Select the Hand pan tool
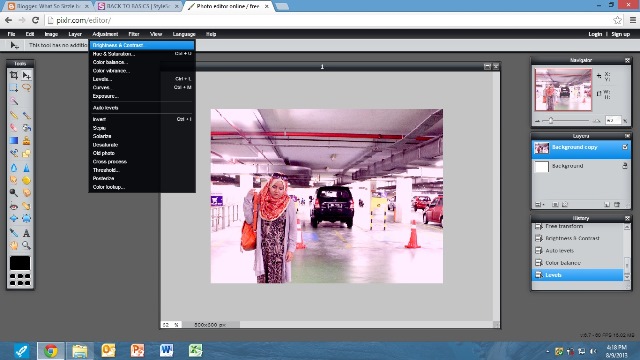This screenshot has height=360, width=640. tap(13, 245)
